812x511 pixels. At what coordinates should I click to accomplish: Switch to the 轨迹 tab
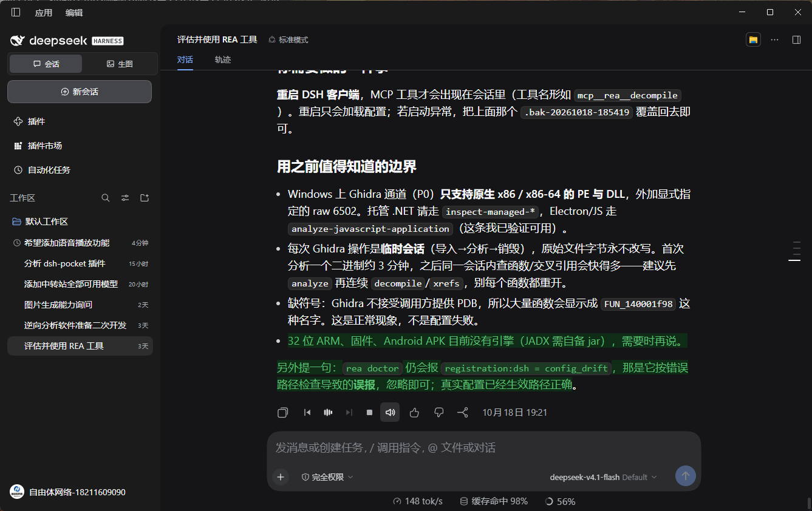(223, 59)
